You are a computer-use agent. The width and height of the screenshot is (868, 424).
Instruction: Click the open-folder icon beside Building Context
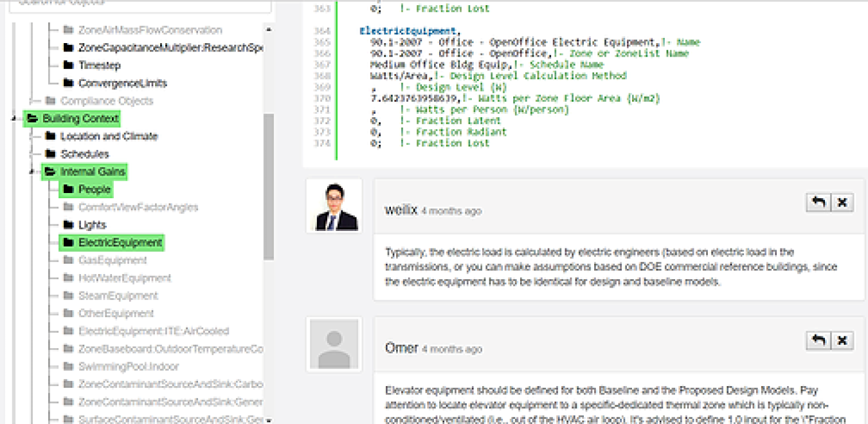tap(33, 118)
